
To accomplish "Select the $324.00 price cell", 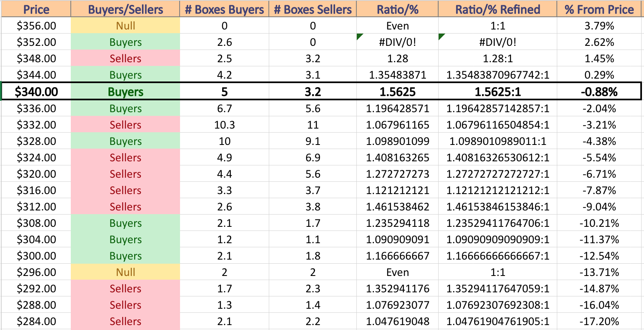I will click(36, 158).
